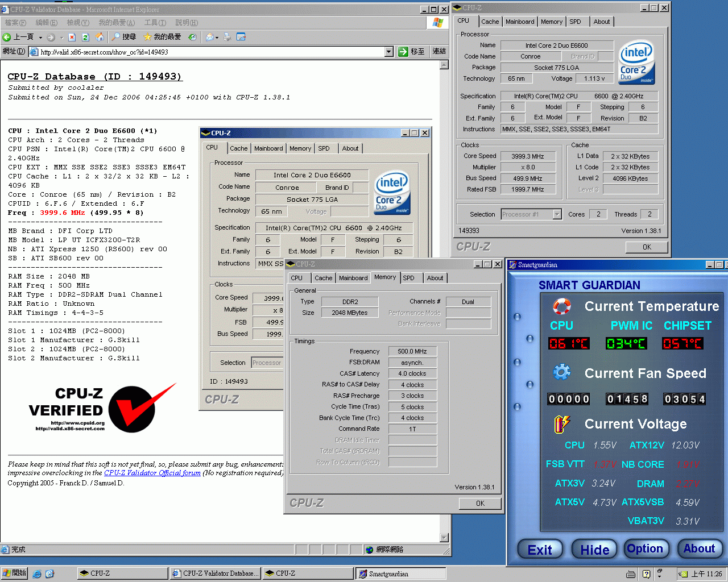The height and width of the screenshot is (582, 728).
Task: Open About tab in Memory CPU-Z window
Action: click(x=435, y=278)
